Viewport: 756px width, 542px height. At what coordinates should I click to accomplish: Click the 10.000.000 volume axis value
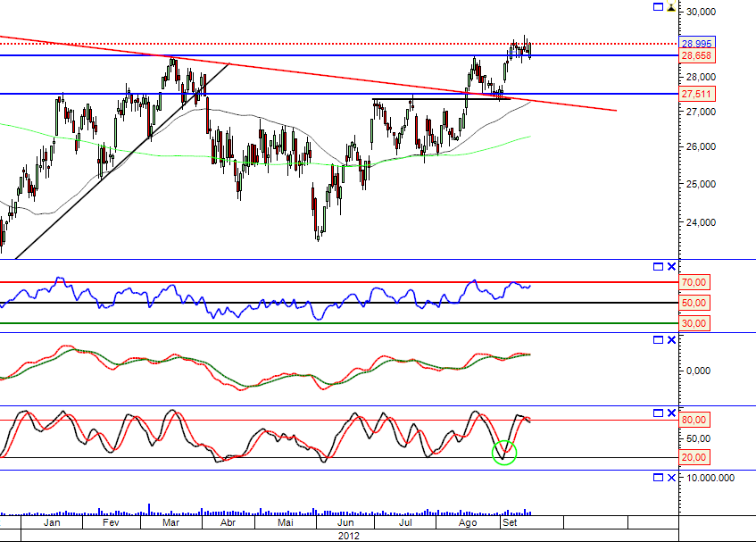[710, 478]
